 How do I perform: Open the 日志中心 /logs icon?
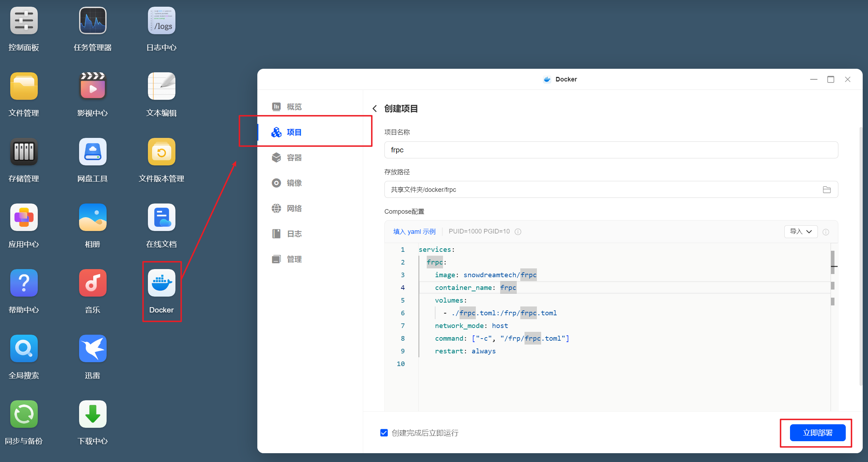coord(161,21)
